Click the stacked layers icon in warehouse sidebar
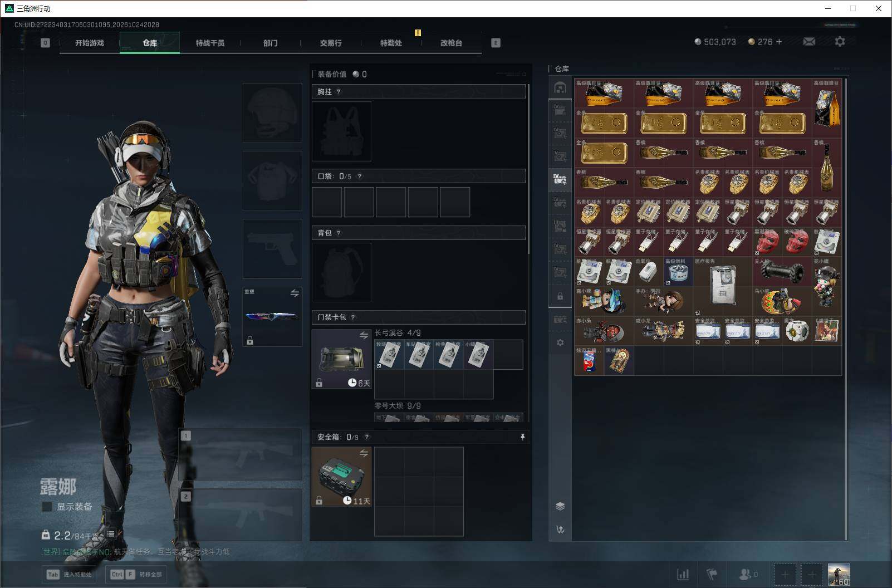The image size is (892, 588). 560,506
